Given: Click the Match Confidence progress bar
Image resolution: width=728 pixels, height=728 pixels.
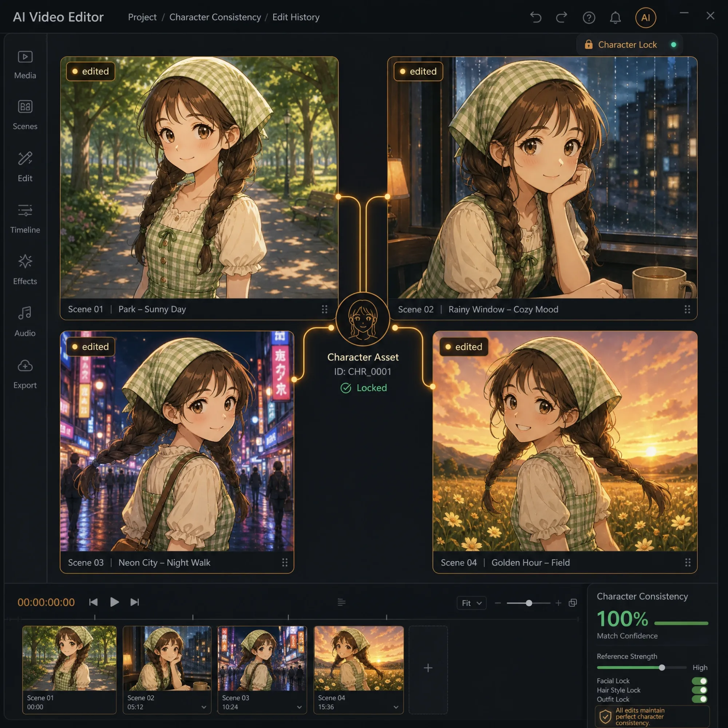Looking at the screenshot, I should click(681, 624).
